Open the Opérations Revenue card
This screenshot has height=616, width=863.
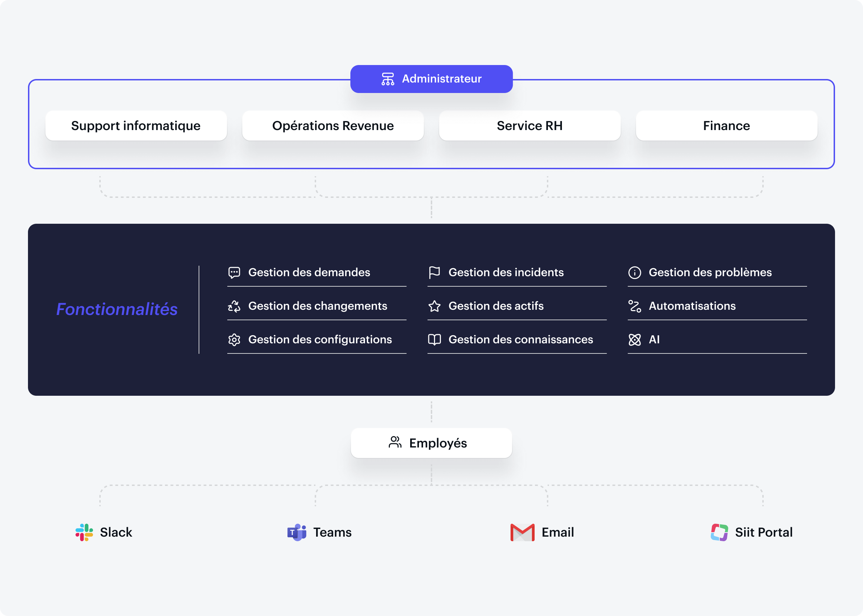(x=333, y=126)
